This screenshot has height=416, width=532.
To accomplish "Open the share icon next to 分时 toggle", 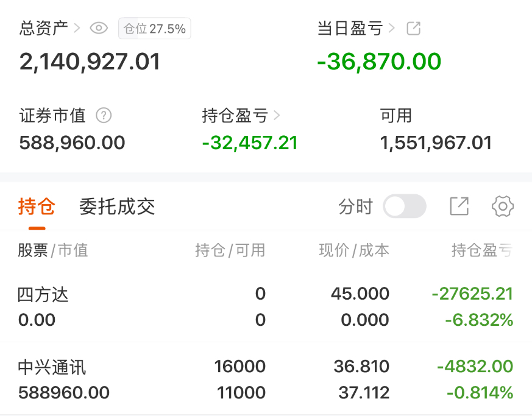I will pos(459,206).
